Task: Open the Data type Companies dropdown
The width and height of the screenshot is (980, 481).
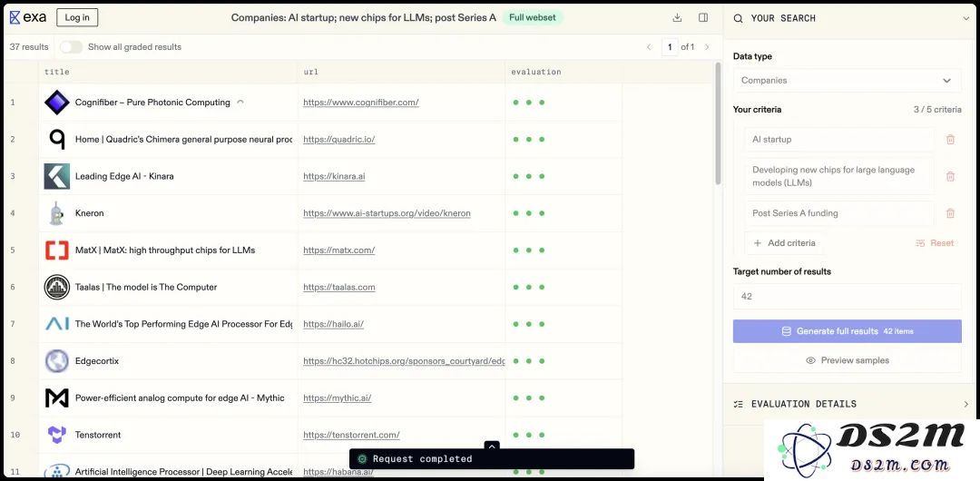Action: 847,81
